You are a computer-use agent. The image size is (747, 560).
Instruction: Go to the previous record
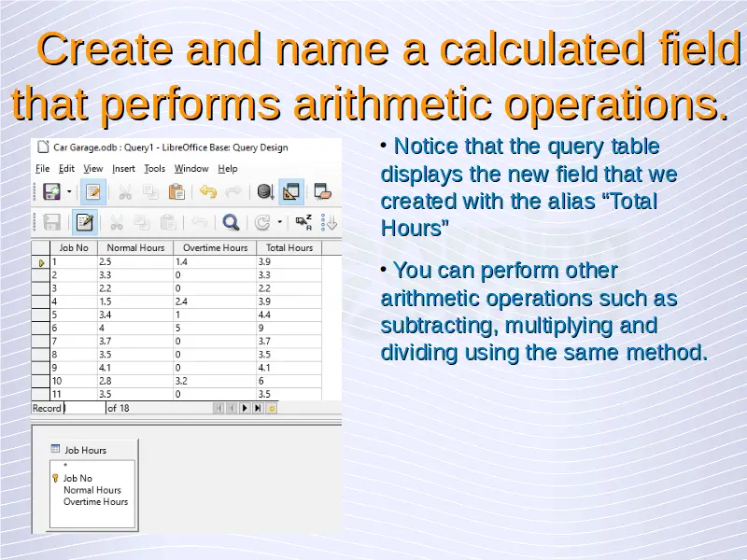point(232,408)
